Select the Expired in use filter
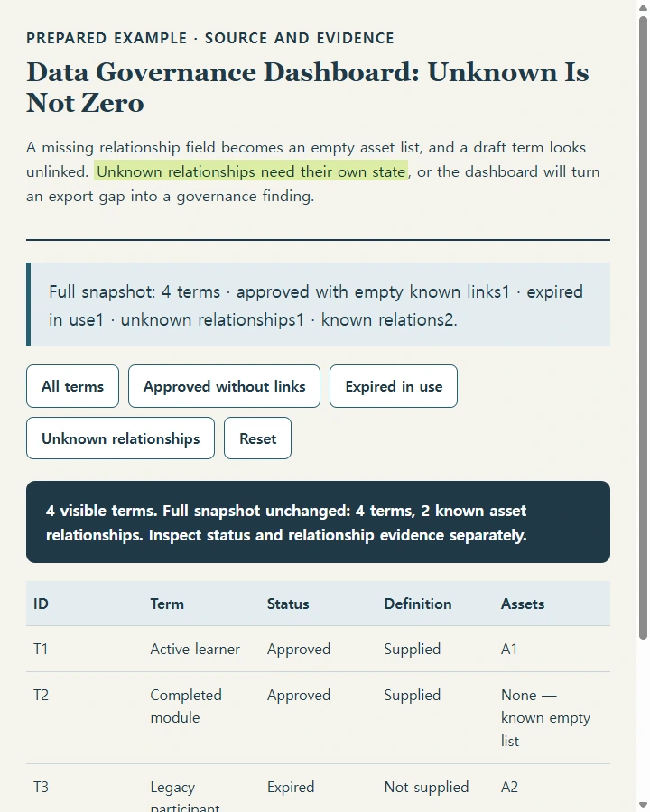This screenshot has width=650, height=812. [x=394, y=386]
